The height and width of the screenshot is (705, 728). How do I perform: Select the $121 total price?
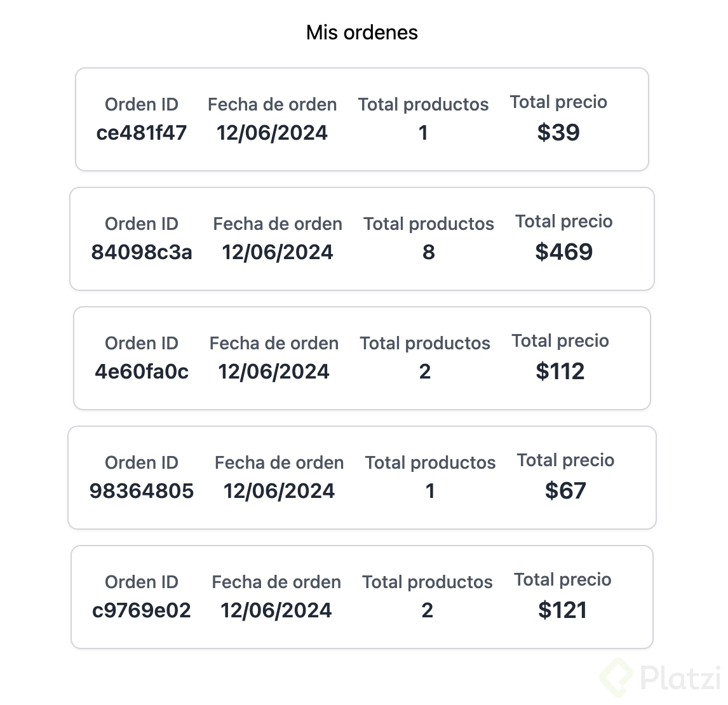point(562,610)
